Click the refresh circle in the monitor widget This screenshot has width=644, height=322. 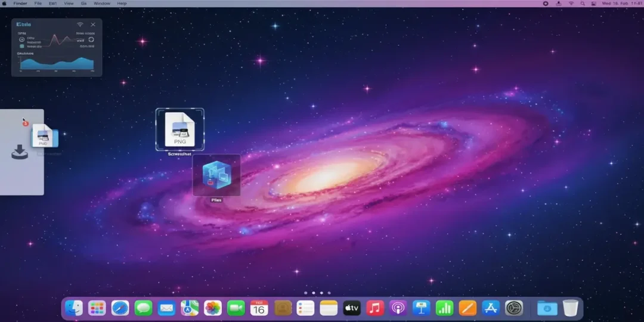pos(91,39)
